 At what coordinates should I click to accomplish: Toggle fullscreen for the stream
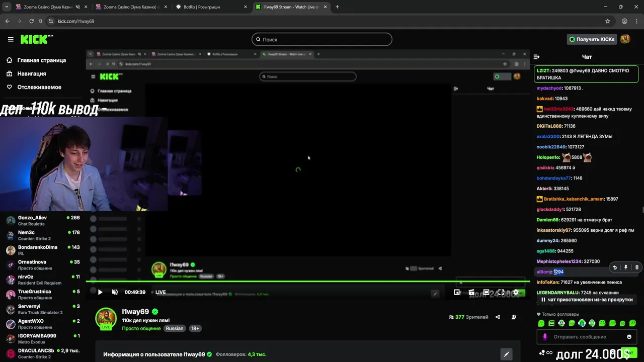tap(501, 292)
